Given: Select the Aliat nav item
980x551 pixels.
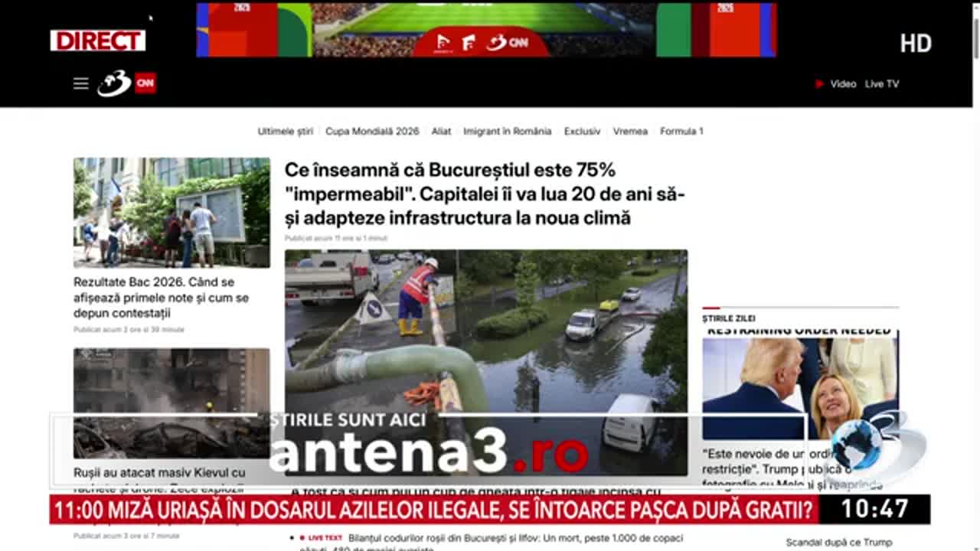Looking at the screenshot, I should [441, 131].
